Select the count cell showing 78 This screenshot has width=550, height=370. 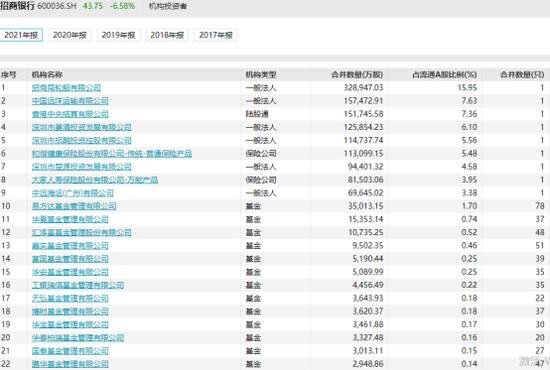540,206
